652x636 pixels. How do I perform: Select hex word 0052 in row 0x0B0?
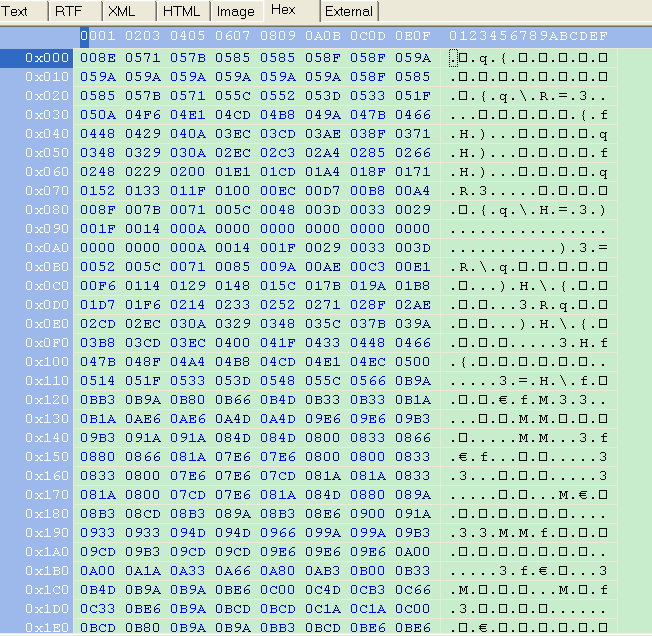coord(98,267)
